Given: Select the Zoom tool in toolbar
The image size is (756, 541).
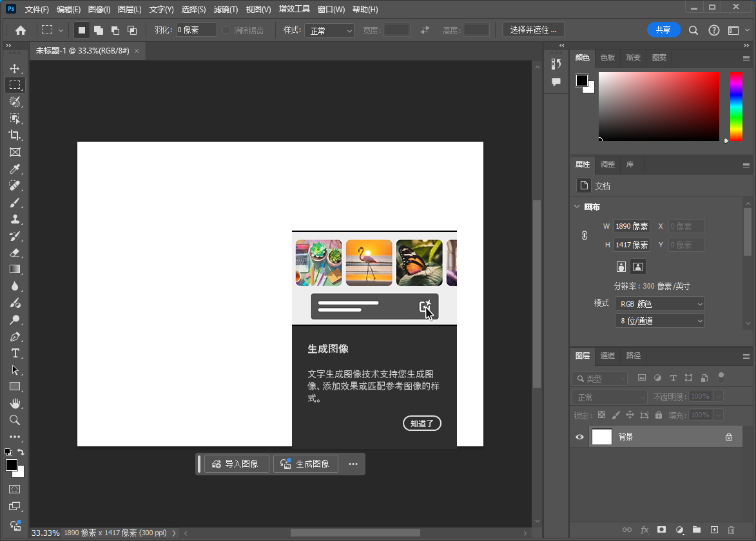Looking at the screenshot, I should [14, 420].
